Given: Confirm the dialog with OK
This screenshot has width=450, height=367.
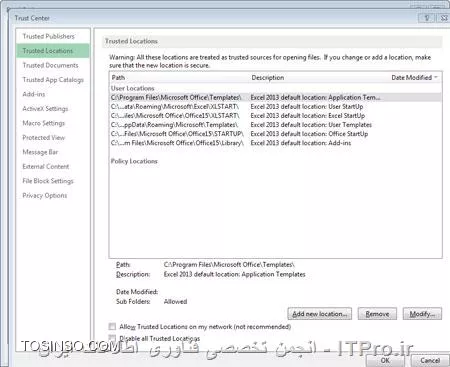Looking at the screenshot, I should pyautogui.click(x=385, y=360).
